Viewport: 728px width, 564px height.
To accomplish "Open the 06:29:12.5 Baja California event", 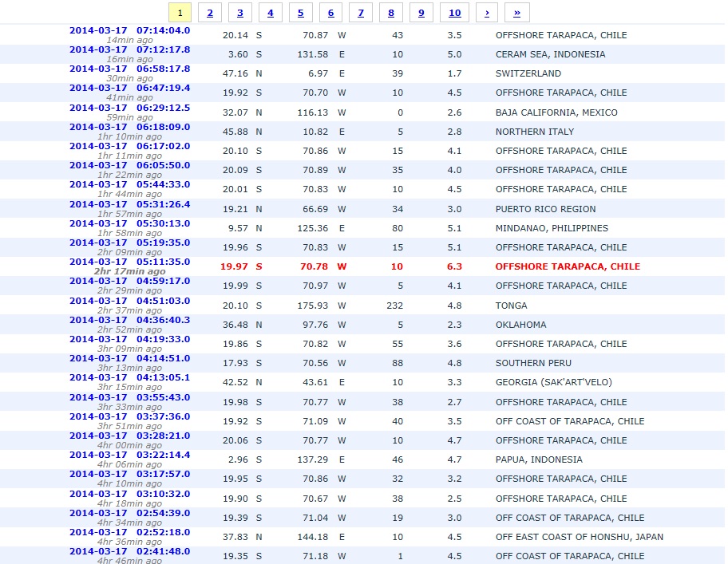I will (129, 108).
